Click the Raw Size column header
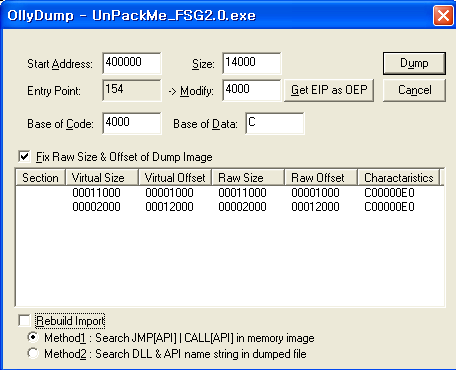Viewport: 456px width, 370px height. coord(248,178)
